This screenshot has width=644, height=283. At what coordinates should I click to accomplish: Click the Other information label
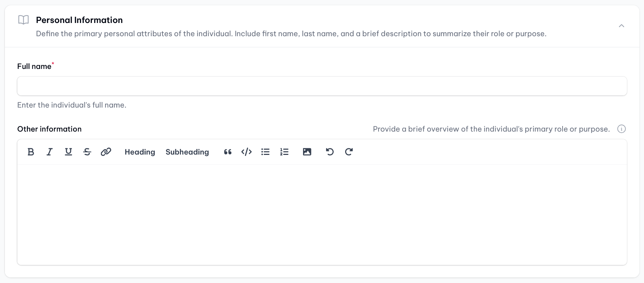tap(49, 129)
